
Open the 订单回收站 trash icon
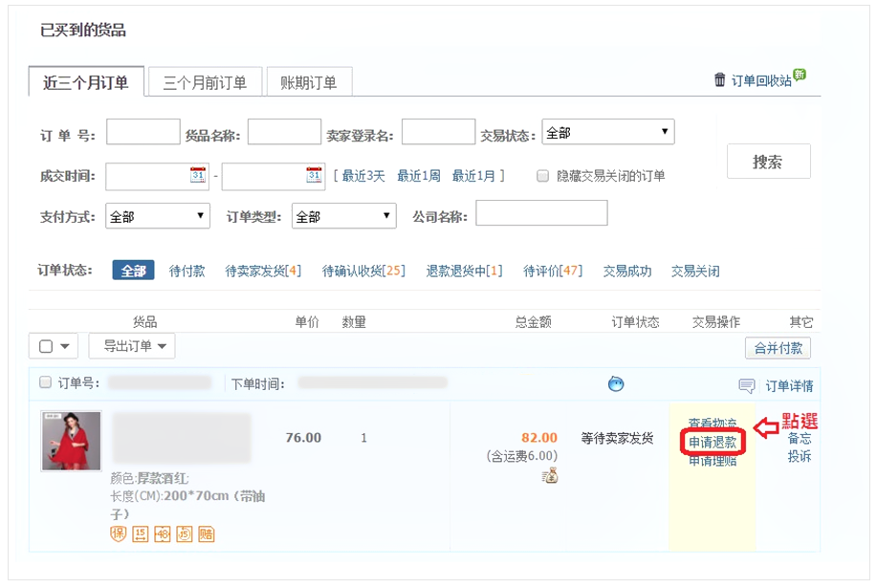720,80
